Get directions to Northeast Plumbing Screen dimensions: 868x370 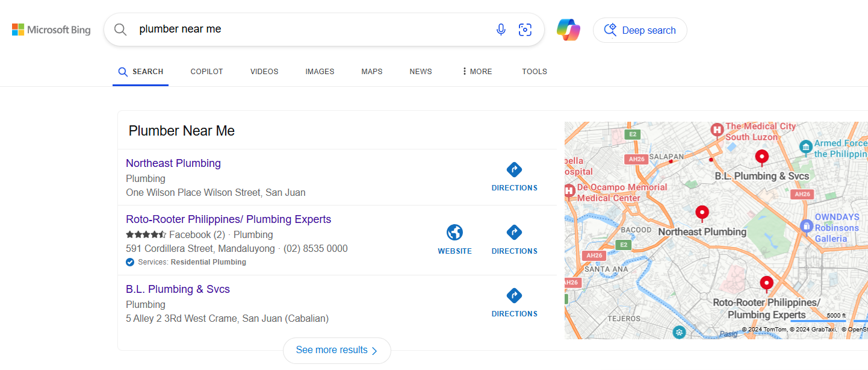pyautogui.click(x=514, y=177)
